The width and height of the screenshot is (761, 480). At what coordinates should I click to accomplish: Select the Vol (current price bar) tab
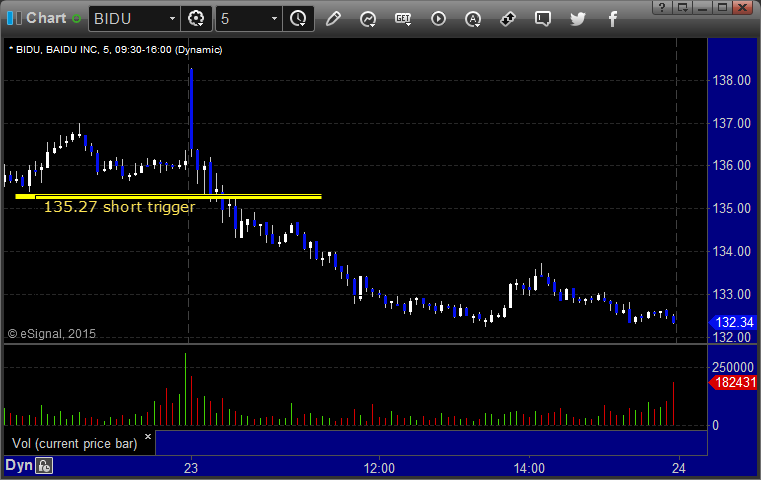click(x=75, y=444)
